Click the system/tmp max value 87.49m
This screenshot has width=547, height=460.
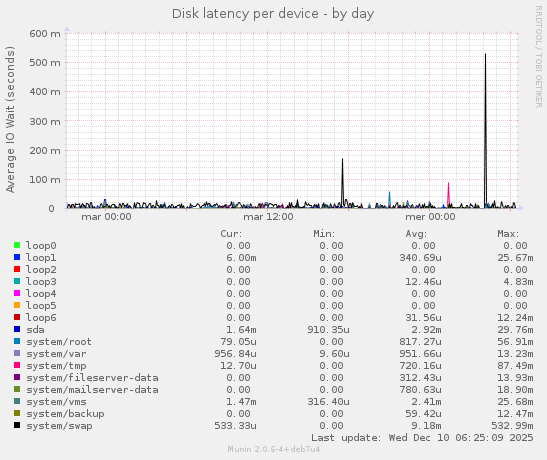pyautogui.click(x=515, y=365)
